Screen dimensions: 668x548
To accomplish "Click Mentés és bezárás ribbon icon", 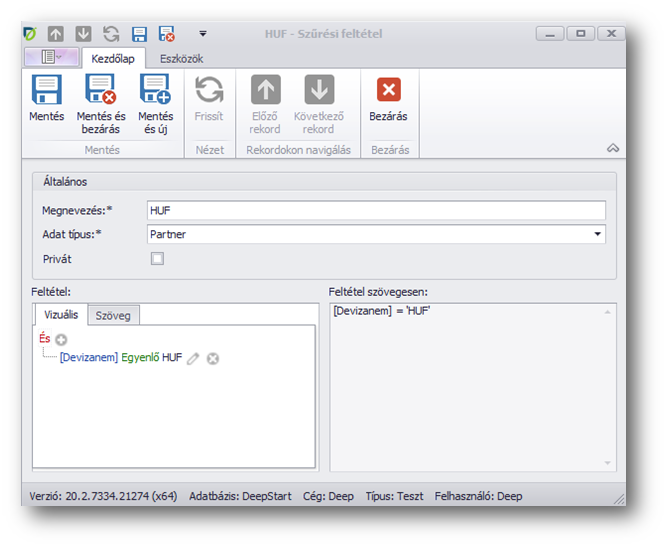I will (x=101, y=92).
